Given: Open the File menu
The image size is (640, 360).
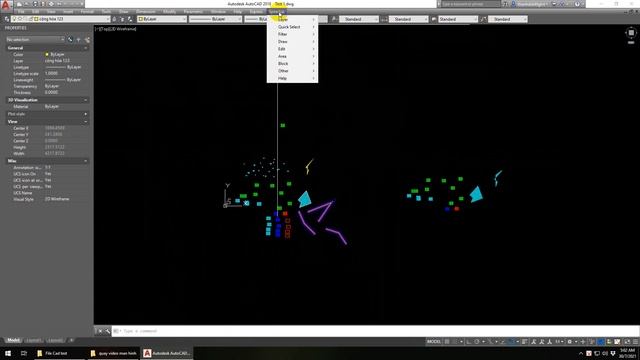Looking at the screenshot, I should [x=21, y=12].
